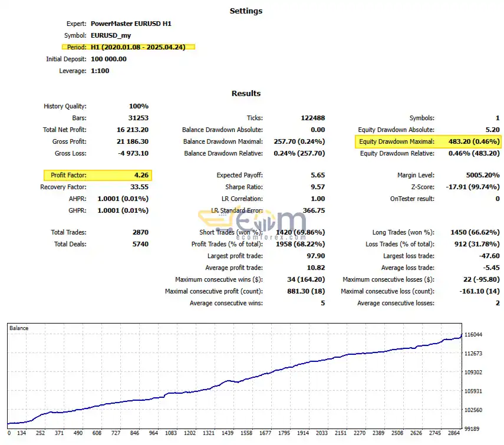Click the Results section heading
Image resolution: width=504 pixels, height=445 pixels.
(246, 94)
